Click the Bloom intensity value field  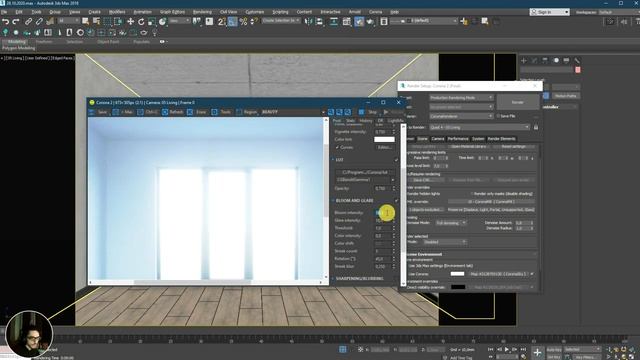(x=383, y=213)
